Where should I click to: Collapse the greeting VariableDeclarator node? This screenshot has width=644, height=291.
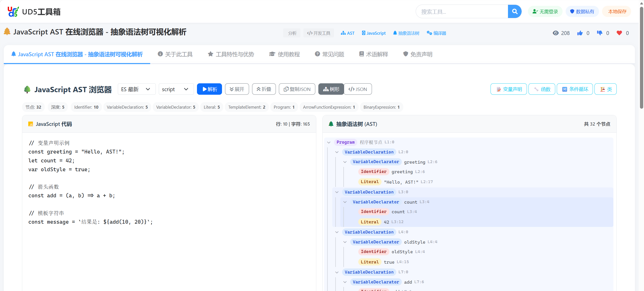[345, 162]
